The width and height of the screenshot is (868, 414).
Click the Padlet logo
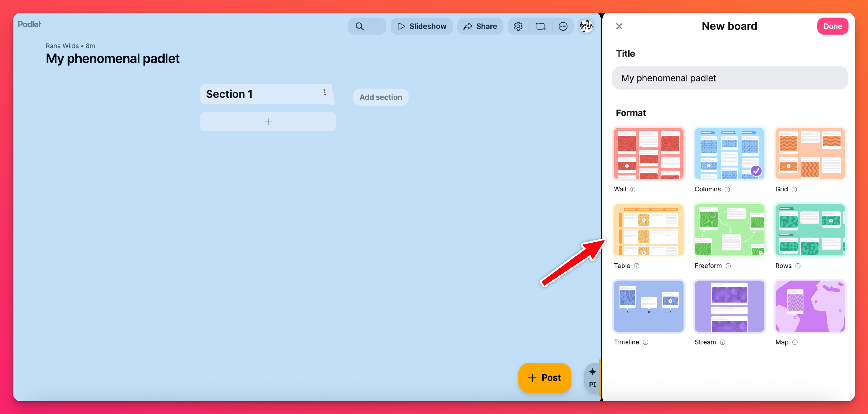tap(29, 24)
